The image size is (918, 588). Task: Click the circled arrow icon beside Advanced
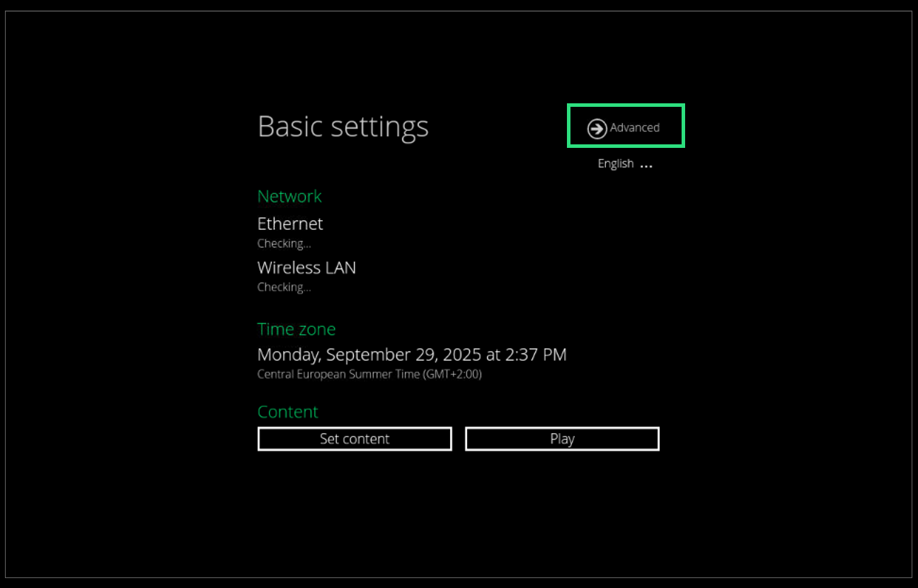[x=597, y=128]
